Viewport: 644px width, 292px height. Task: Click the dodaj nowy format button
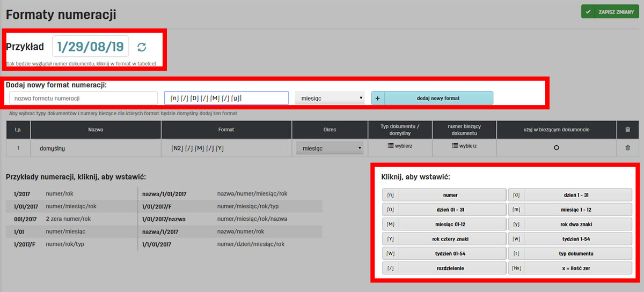click(438, 98)
